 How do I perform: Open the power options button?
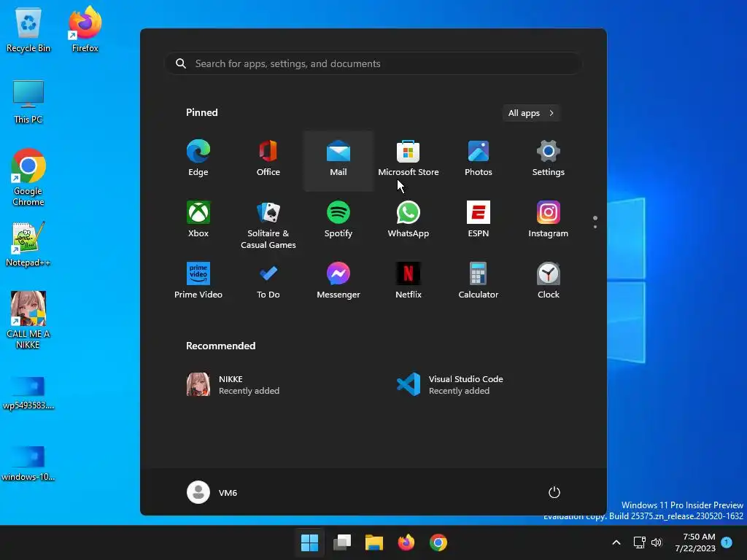coord(554,492)
